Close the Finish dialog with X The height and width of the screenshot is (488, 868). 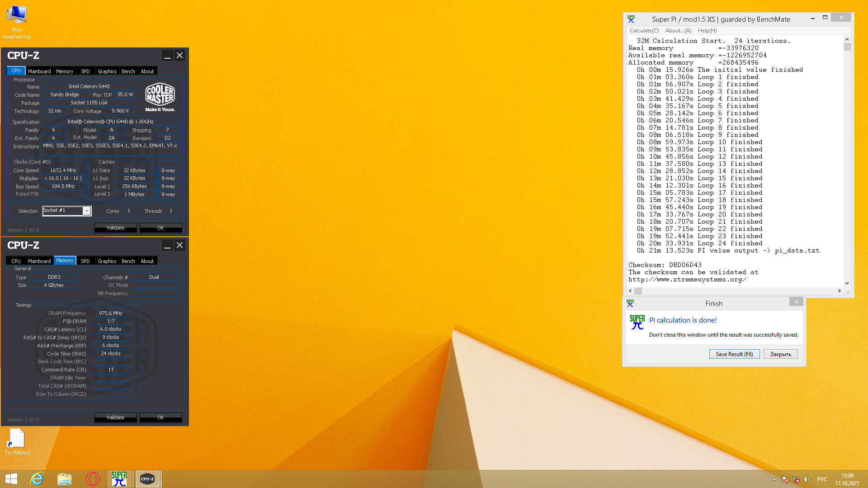tap(796, 302)
